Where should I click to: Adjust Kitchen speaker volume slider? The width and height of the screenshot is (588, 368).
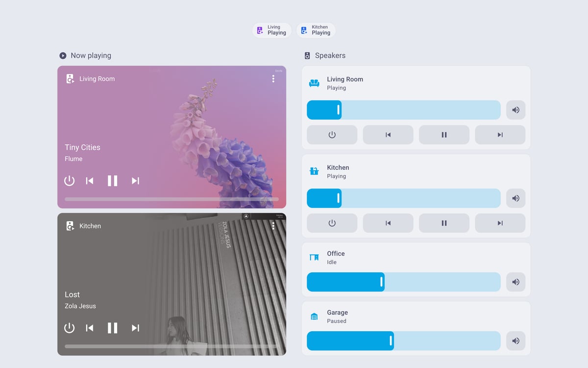pyautogui.click(x=404, y=198)
